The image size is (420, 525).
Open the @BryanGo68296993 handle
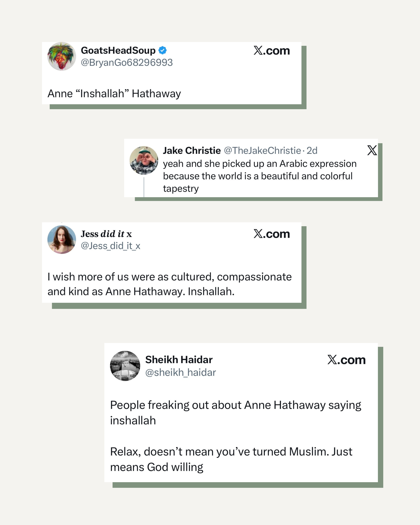click(x=127, y=63)
